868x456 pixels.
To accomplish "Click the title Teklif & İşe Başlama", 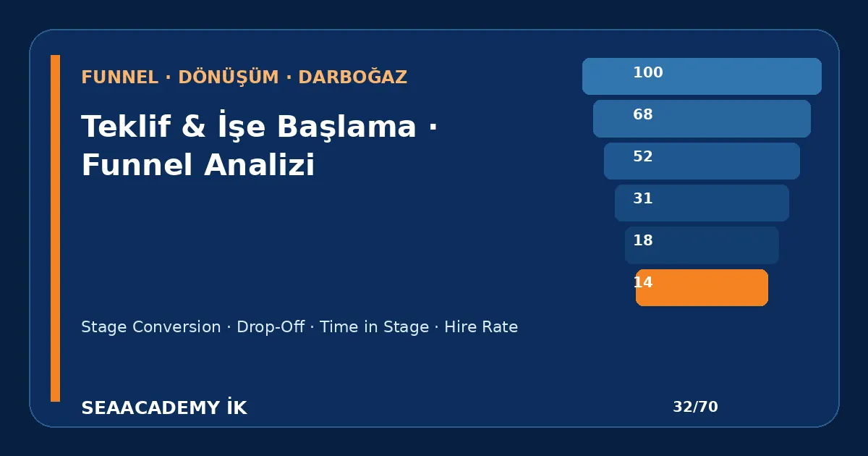I will click(x=249, y=127).
